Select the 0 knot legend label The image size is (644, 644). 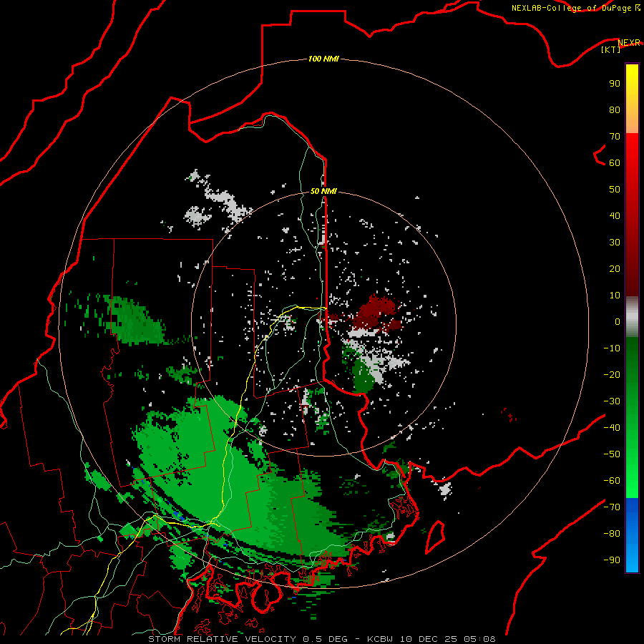tap(618, 322)
